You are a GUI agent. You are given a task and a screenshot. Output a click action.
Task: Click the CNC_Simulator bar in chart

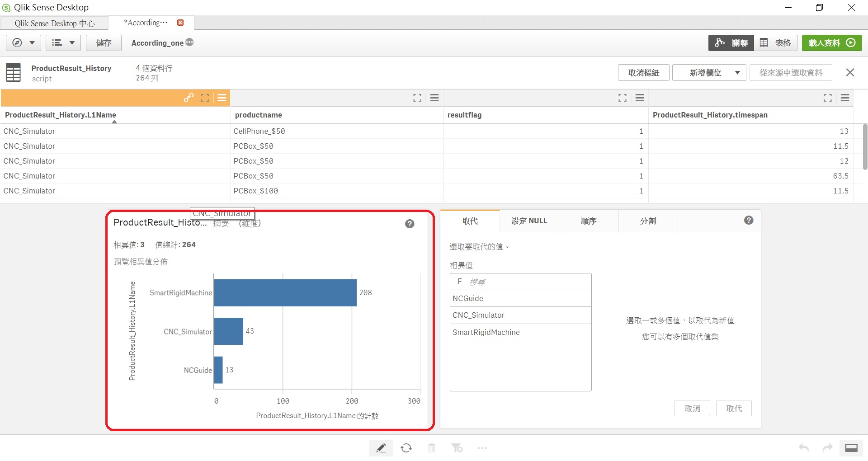pyautogui.click(x=229, y=331)
